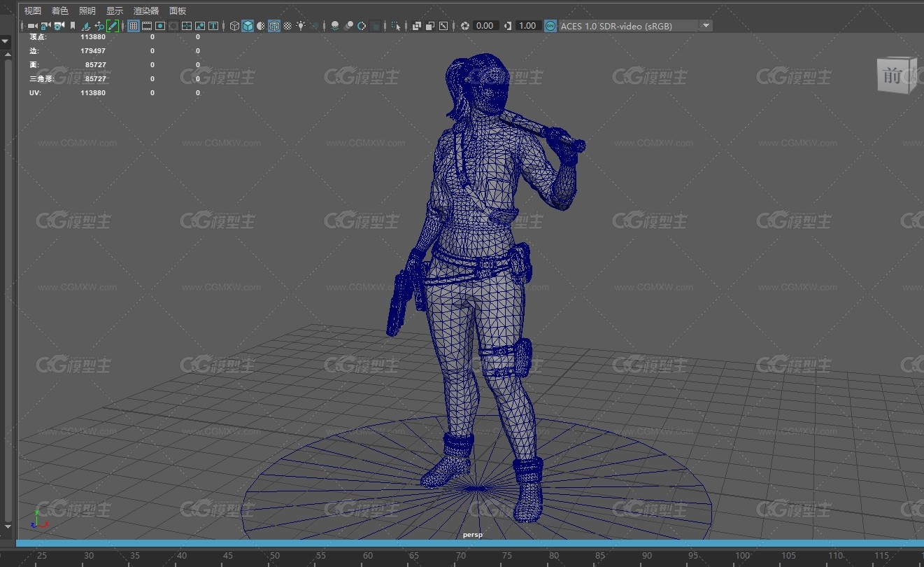Toggle the safe action icon
Screen dimensions: 924x567
click(200, 26)
